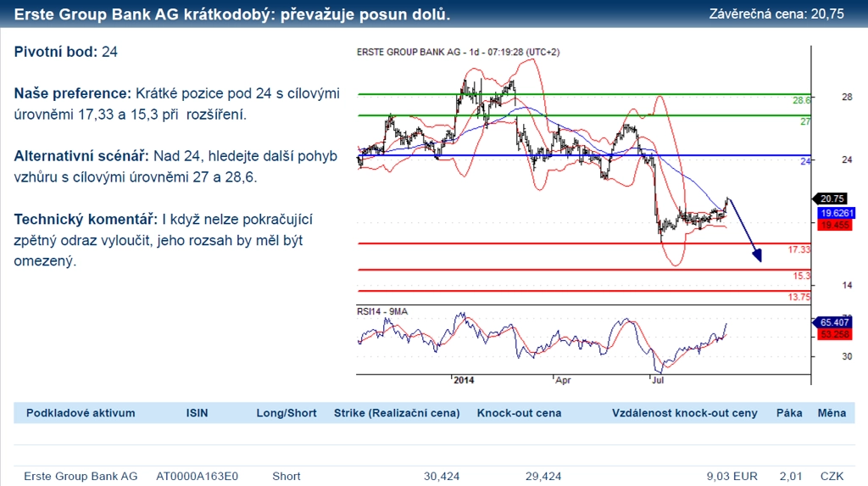
Task: Click chart title 'ERSTE GROUP BANK AG - 1d'
Action: click(418, 52)
